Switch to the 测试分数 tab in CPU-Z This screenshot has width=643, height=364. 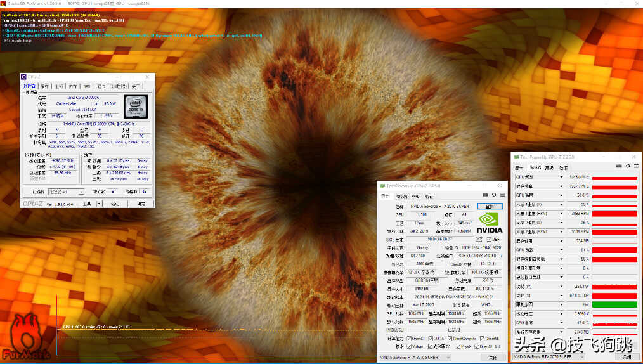(118, 86)
